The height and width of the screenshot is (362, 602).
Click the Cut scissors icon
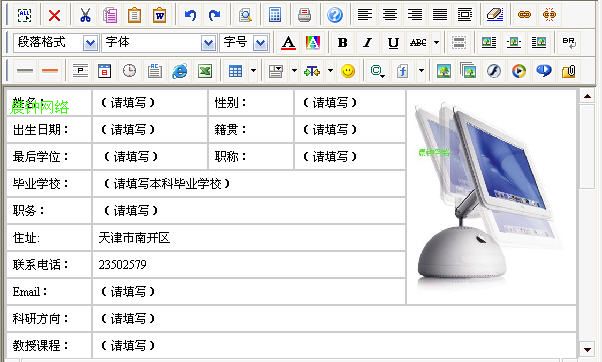85,15
